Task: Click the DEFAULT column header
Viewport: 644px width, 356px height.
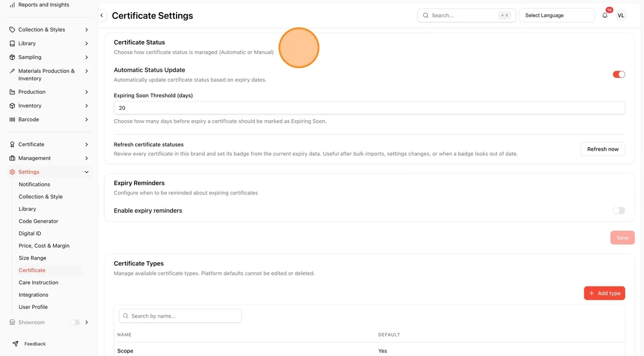Action: tap(389, 335)
